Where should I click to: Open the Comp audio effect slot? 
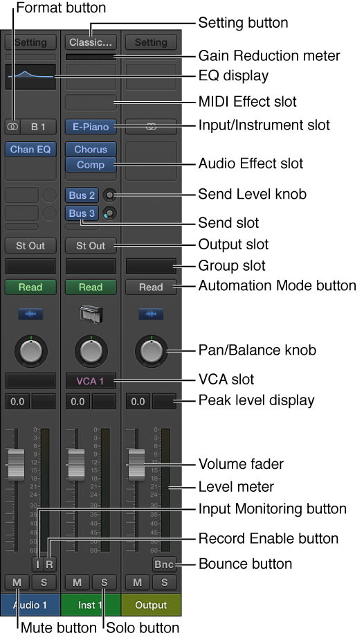coord(91,165)
